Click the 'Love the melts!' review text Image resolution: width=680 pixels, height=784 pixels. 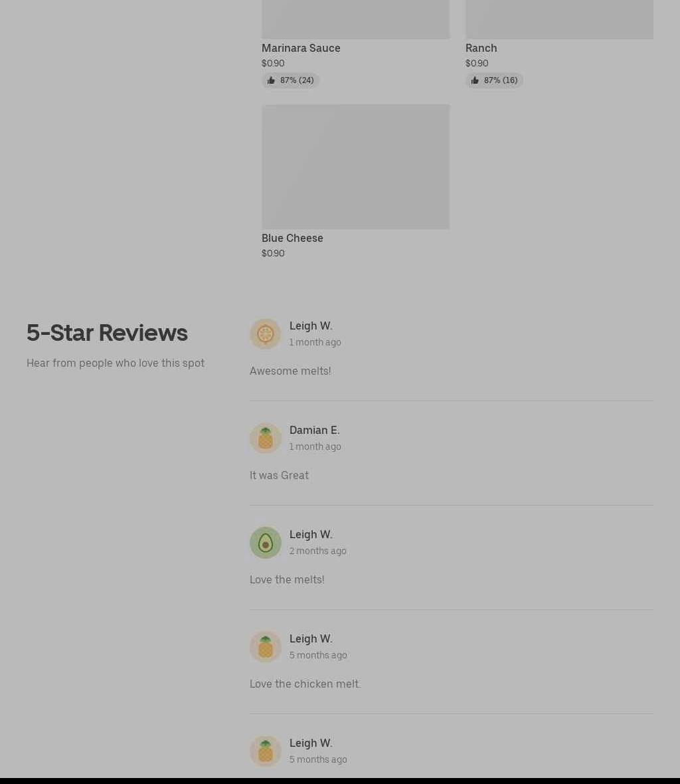(x=287, y=579)
